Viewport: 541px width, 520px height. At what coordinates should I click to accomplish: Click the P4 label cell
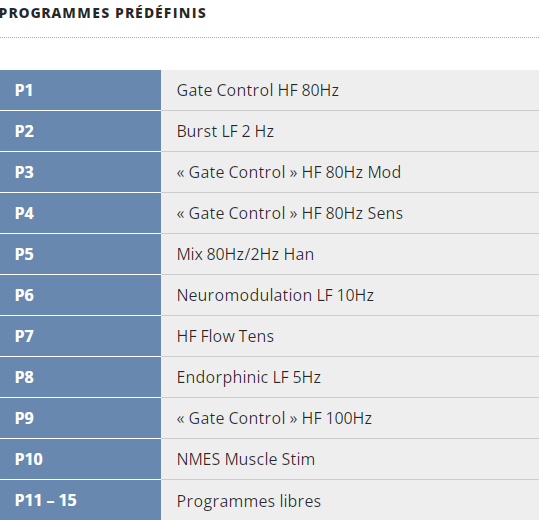(x=80, y=214)
